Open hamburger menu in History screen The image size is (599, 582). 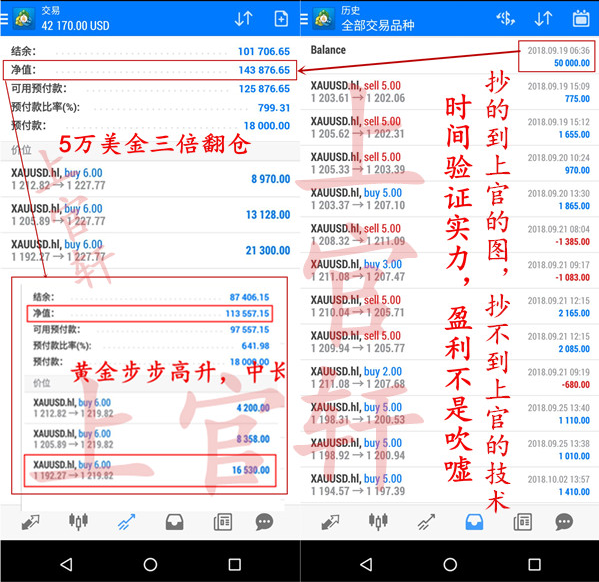click(x=304, y=19)
